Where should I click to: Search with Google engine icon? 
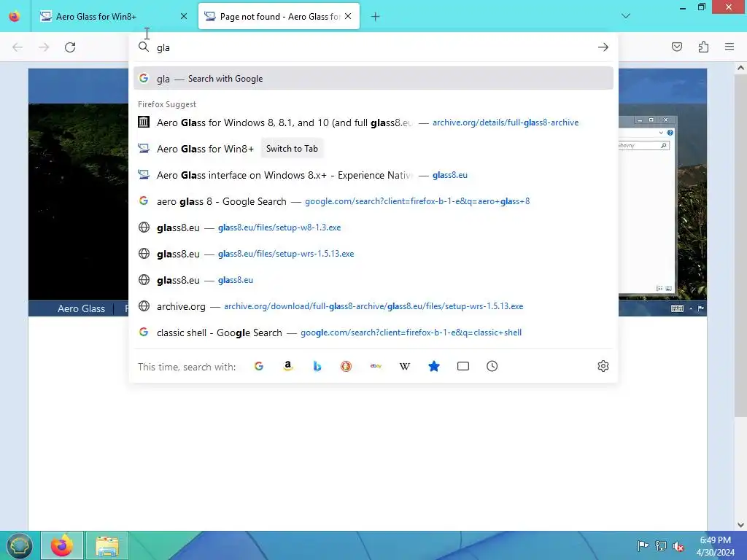pos(259,366)
